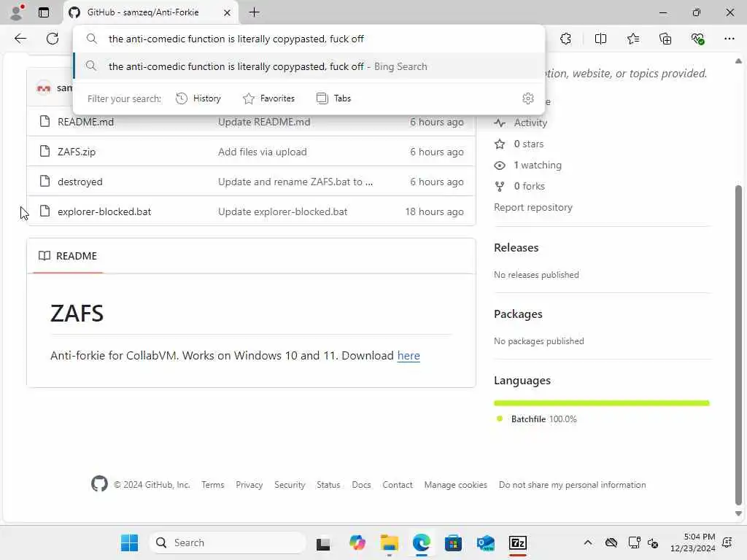This screenshot has width=747, height=560.
Task: Show hidden tray icons chevron
Action: [x=588, y=542]
